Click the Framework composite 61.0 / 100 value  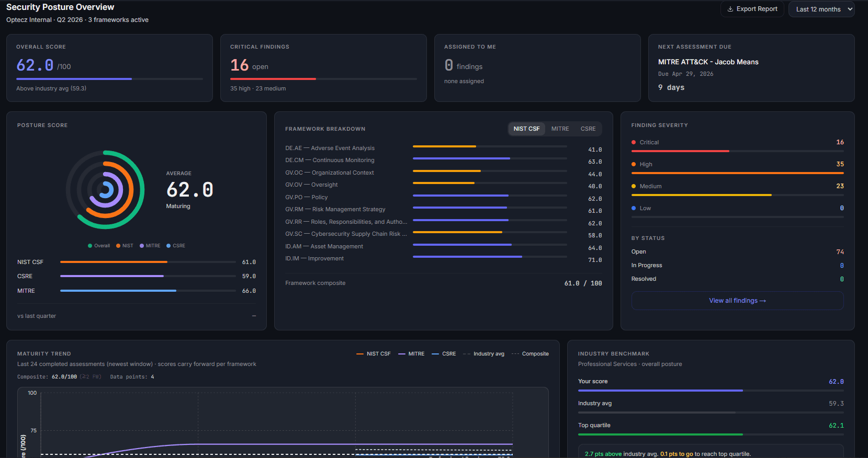583,283
